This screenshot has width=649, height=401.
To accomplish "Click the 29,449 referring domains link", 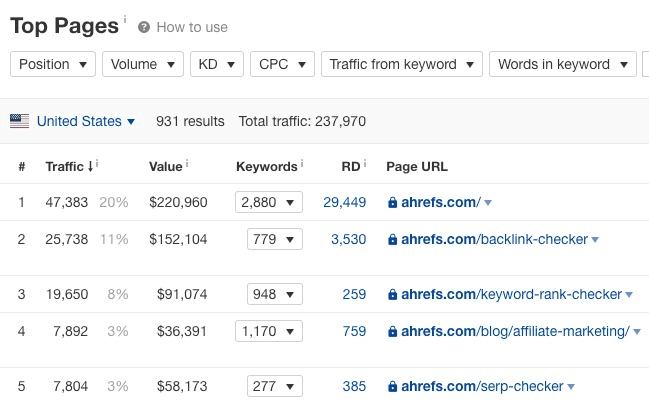I will point(345,202).
